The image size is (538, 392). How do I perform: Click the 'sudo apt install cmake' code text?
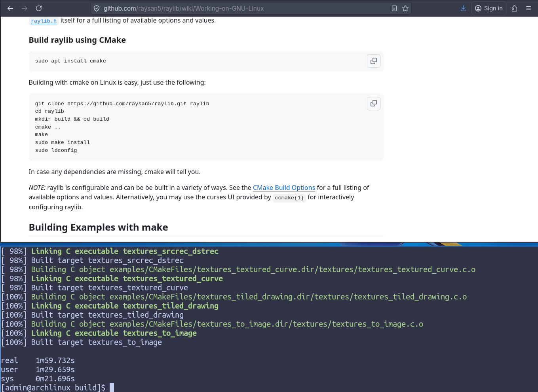tap(70, 61)
